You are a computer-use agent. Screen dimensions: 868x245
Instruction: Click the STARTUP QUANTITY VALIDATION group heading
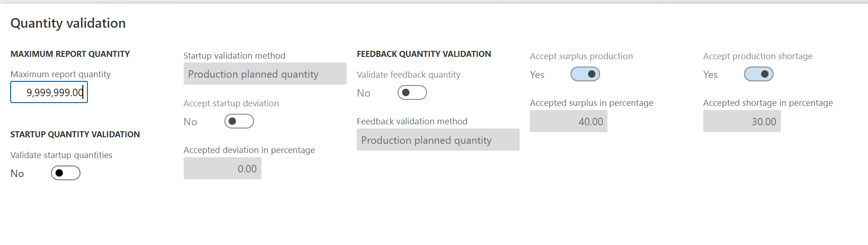pos(75,135)
